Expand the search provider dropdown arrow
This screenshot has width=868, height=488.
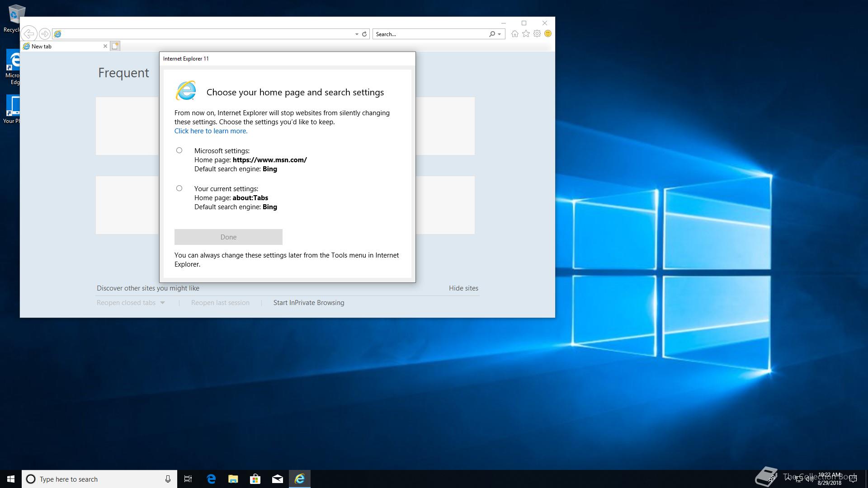(499, 34)
